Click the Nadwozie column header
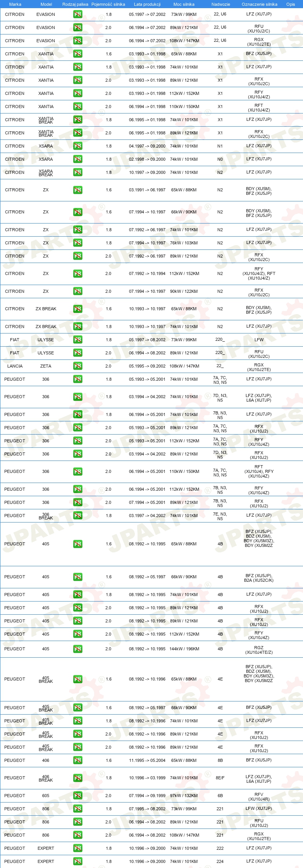Viewport: 303px width, 868px height. 221,4
